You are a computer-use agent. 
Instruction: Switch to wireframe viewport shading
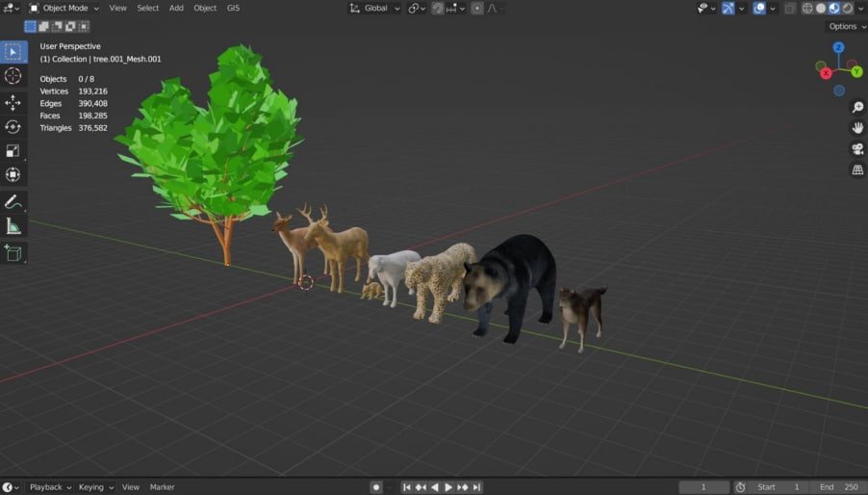tap(807, 9)
